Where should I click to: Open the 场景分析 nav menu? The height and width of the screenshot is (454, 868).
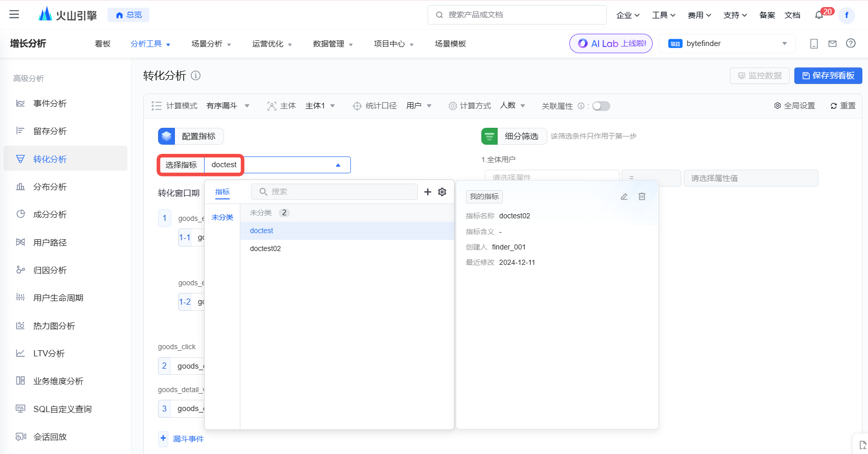[x=211, y=44]
